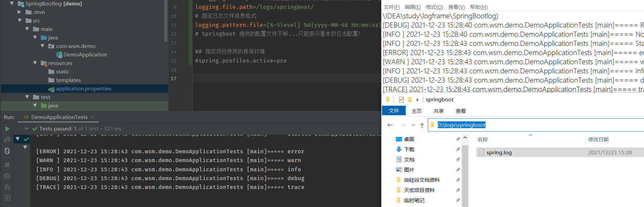Open the 格式(O) menu in Notepad

coord(434,7)
